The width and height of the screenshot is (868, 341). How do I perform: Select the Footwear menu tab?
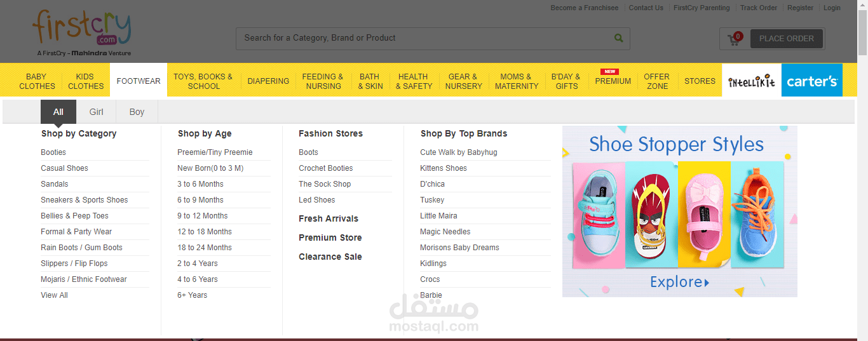click(x=139, y=81)
